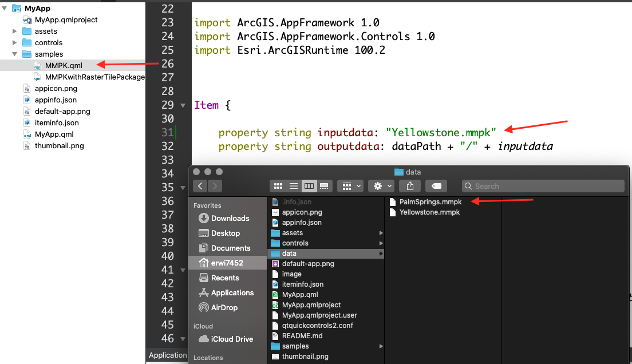Open Applications in Finder sidebar
The width and height of the screenshot is (632, 364).
coord(226,292)
